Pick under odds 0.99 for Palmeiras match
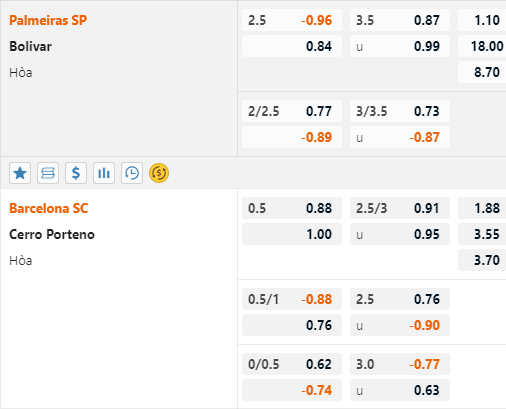 [400, 46]
